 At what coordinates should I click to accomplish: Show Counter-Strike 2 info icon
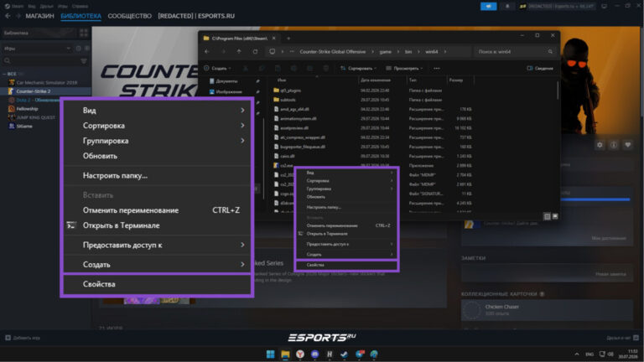click(614, 145)
